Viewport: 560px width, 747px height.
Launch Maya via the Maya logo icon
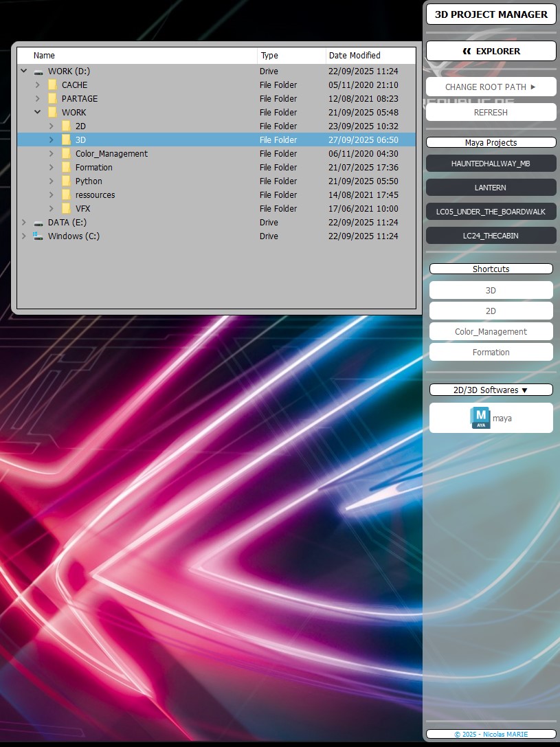pos(480,418)
